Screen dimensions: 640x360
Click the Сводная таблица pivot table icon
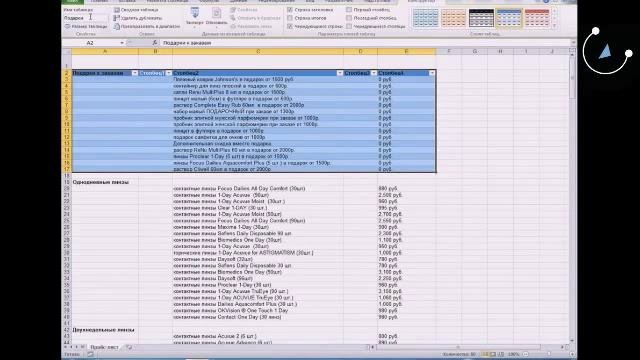(x=117, y=10)
